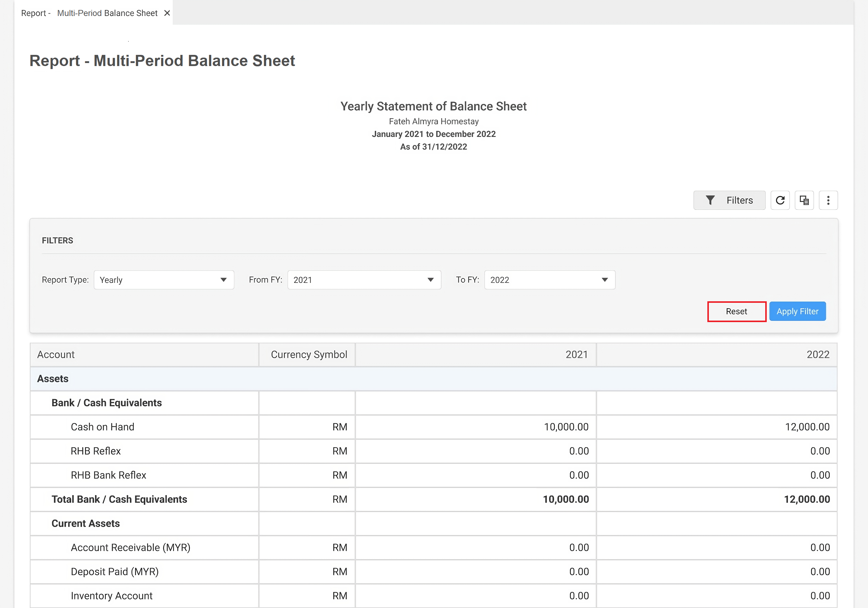Click the Cash on Hand account

tap(102, 427)
